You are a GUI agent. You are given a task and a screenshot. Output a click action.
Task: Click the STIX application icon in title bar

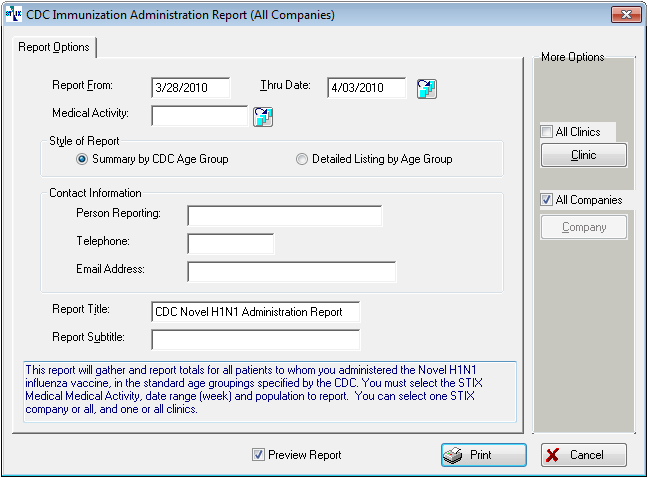click(13, 14)
